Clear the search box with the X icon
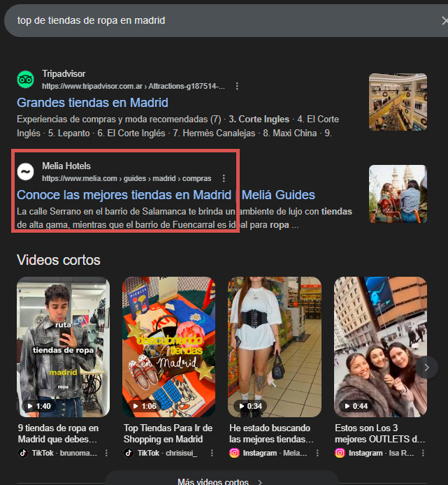 [445, 21]
